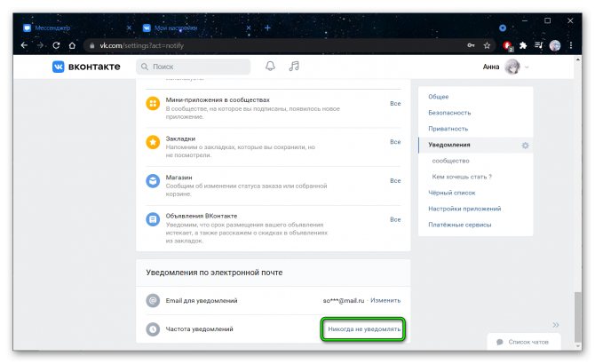Open the Приватность settings section
This screenshot has width=595, height=364.
pos(448,129)
